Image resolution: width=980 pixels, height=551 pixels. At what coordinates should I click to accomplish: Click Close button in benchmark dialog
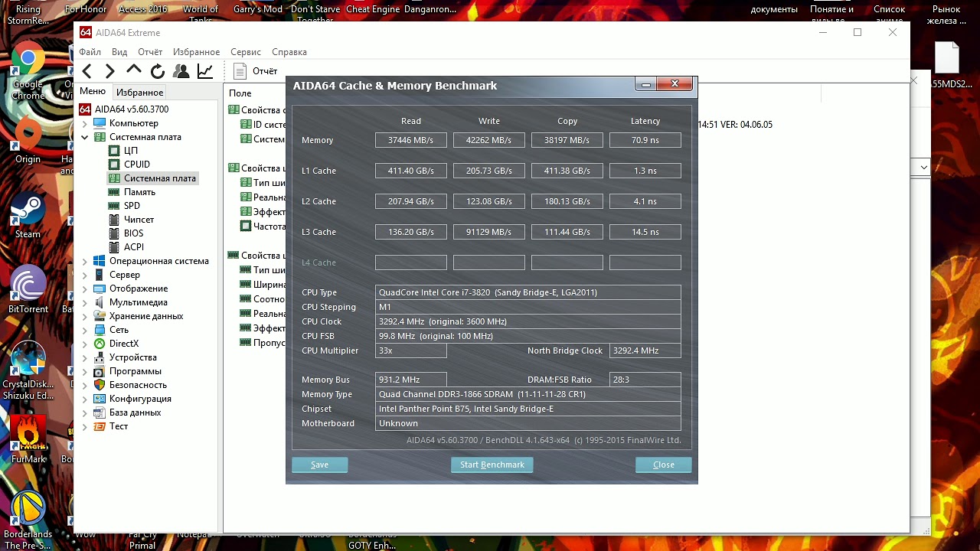click(664, 465)
